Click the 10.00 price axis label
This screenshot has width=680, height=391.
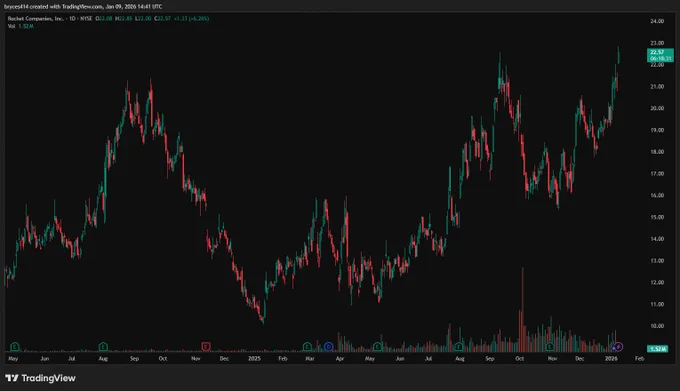[x=657, y=326]
